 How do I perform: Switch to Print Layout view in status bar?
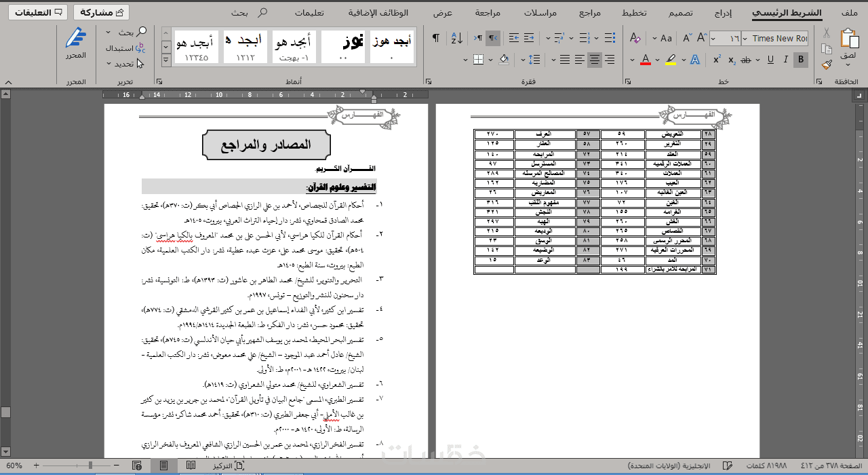click(x=163, y=465)
